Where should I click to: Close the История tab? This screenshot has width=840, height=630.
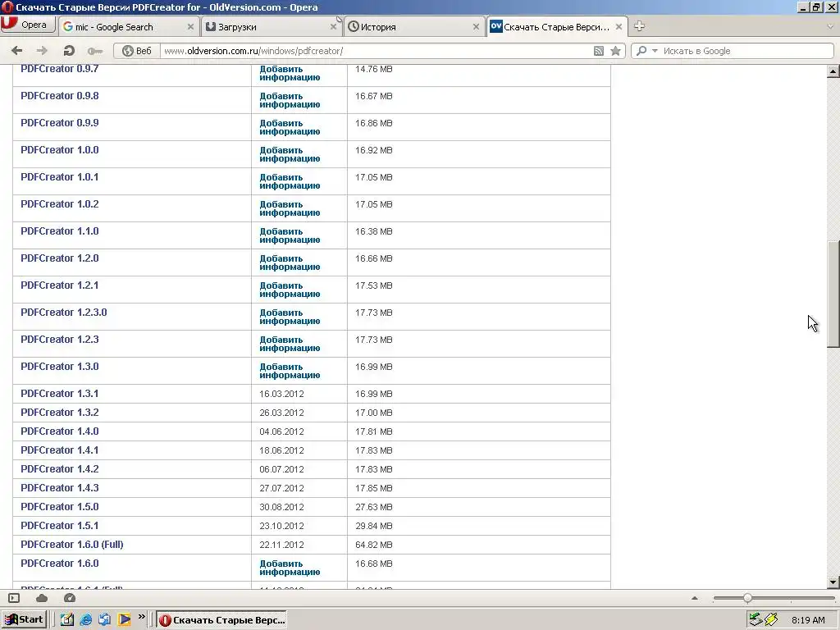pyautogui.click(x=476, y=27)
